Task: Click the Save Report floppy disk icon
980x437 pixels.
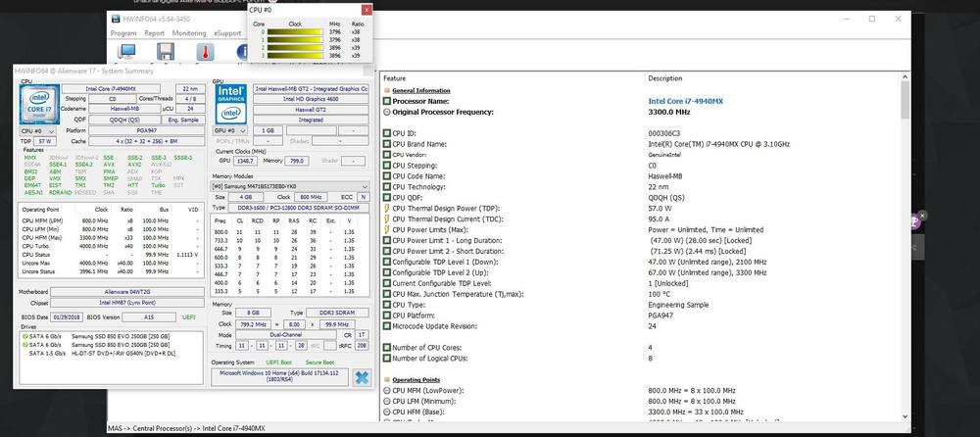Action: click(x=164, y=51)
